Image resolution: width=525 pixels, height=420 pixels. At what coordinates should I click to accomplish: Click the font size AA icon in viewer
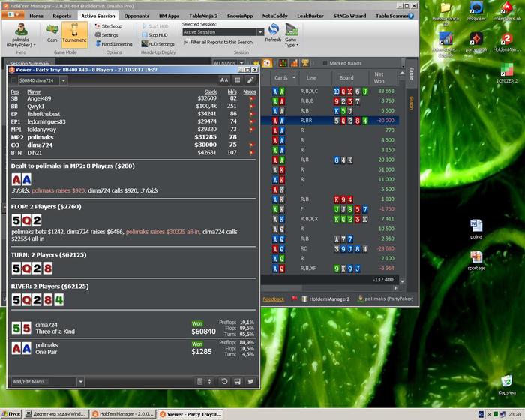[223, 79]
